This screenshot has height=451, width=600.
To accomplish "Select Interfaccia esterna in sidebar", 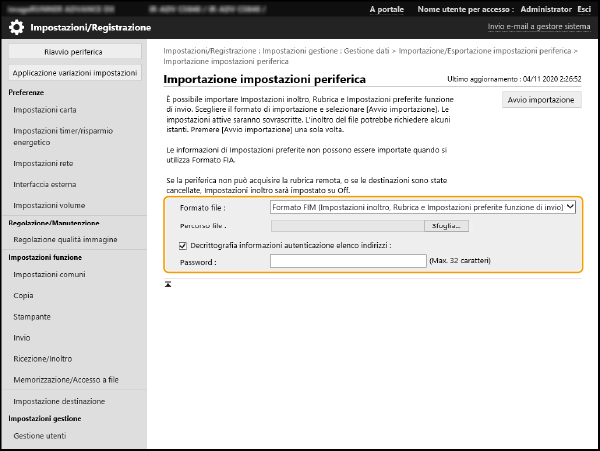I will [45, 184].
